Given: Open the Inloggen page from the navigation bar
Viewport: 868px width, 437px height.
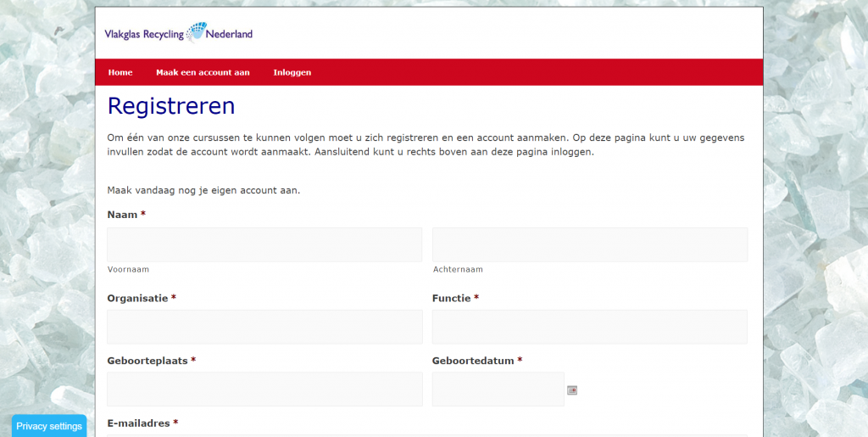Looking at the screenshot, I should 292,72.
